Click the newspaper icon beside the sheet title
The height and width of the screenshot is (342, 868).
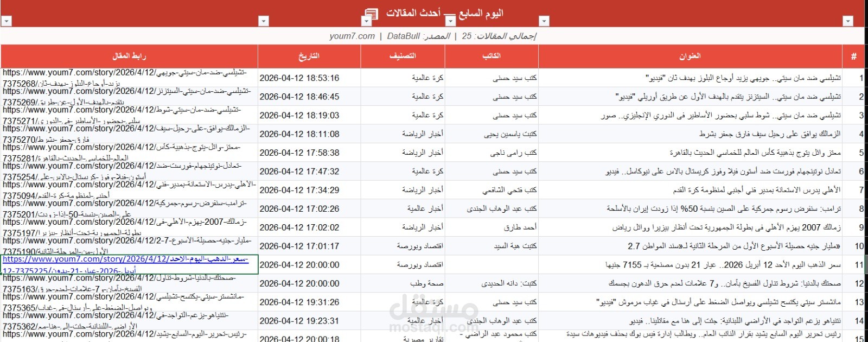pyautogui.click(x=372, y=14)
